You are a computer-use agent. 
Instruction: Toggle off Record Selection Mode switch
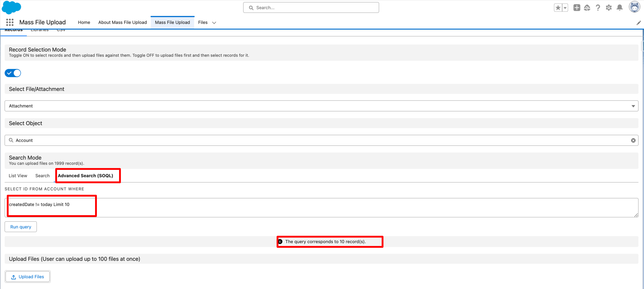coord(13,73)
